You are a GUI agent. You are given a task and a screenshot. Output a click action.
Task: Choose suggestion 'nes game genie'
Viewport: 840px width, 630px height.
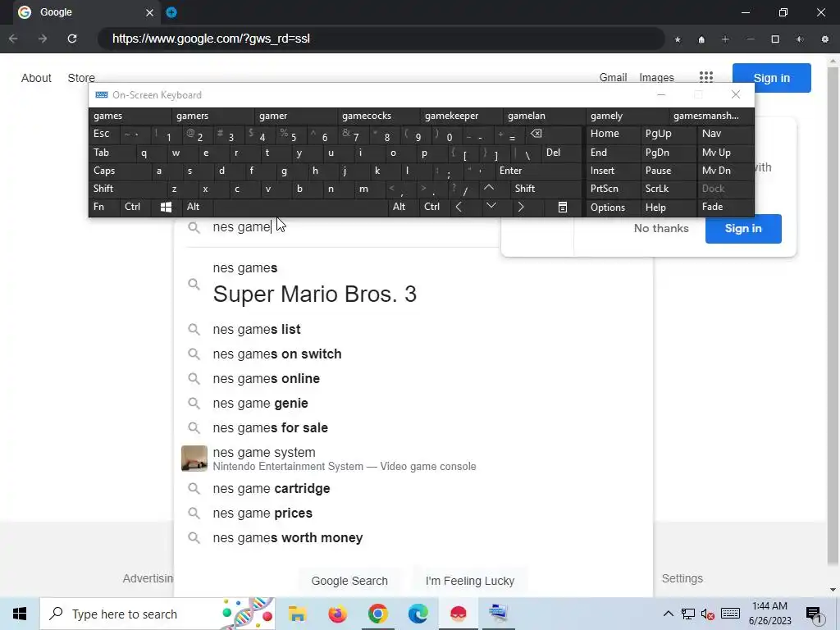[260, 403]
